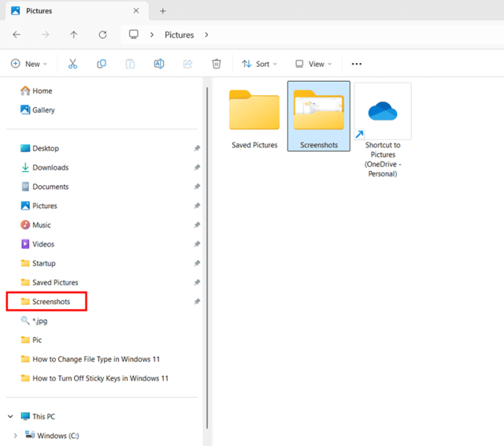Toggle the pin next to Desktop
Image resolution: width=504 pixels, height=446 pixels.
(197, 148)
